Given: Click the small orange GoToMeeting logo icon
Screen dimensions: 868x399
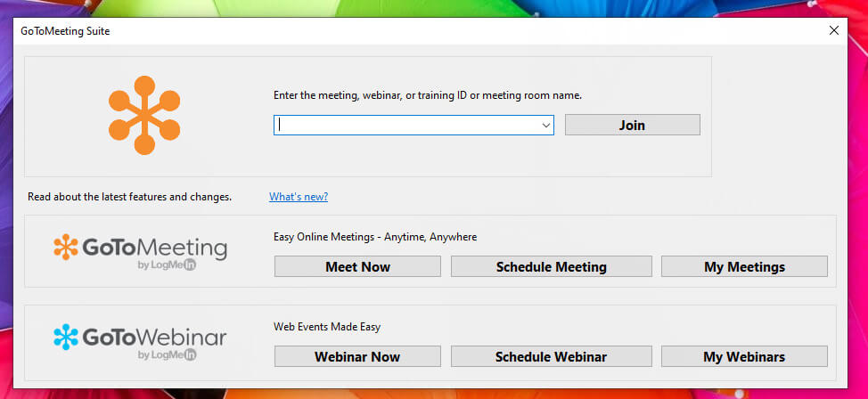Looking at the screenshot, I should [x=66, y=247].
